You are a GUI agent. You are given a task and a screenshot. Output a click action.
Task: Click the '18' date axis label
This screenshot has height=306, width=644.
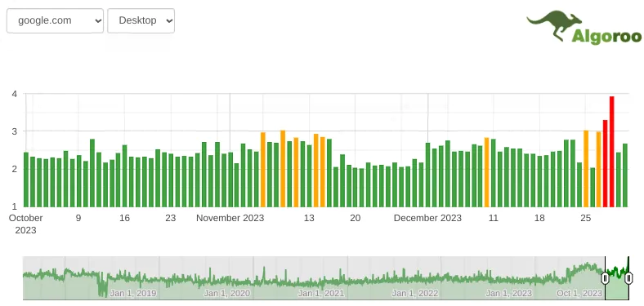(x=539, y=218)
